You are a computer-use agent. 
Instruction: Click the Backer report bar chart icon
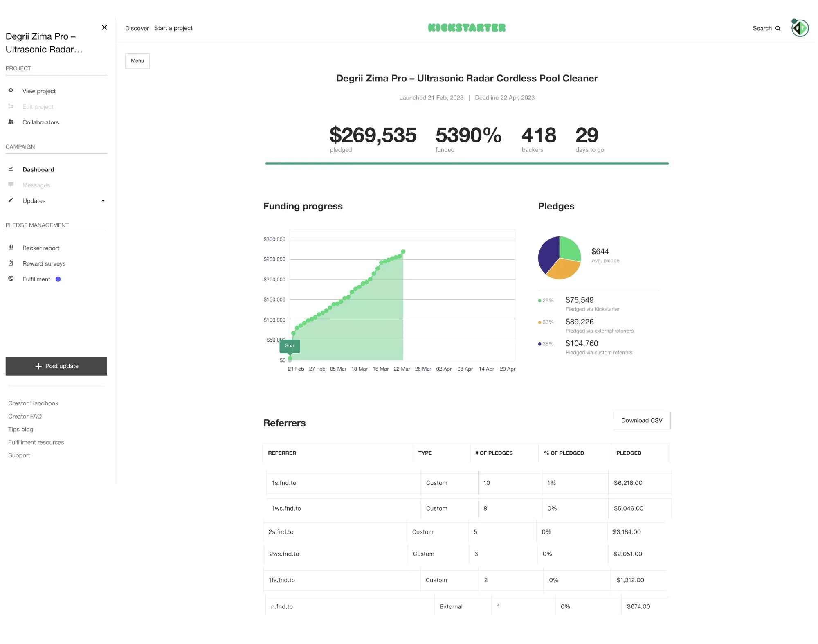point(11,248)
